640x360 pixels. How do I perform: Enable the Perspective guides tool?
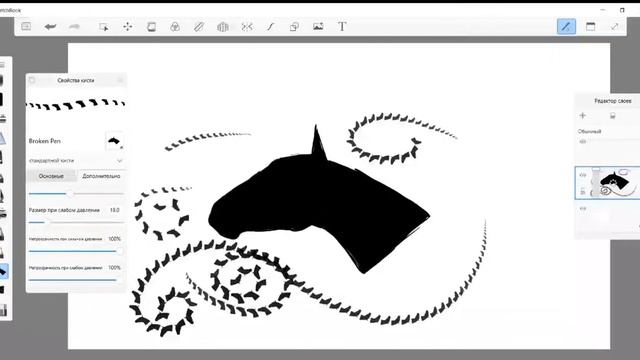click(223, 27)
